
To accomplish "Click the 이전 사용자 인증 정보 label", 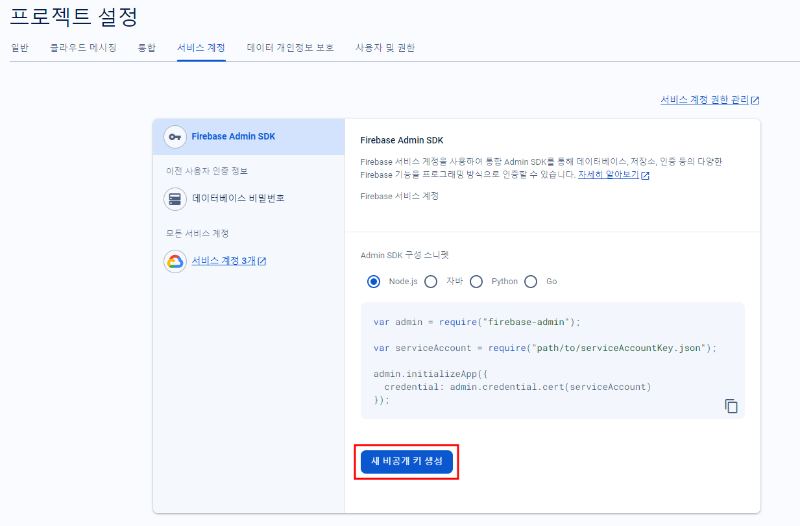I will (207, 171).
